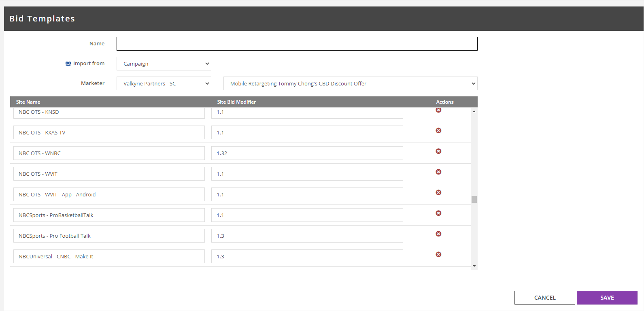Edit bid modifier for WVIT - App - Android

click(307, 194)
